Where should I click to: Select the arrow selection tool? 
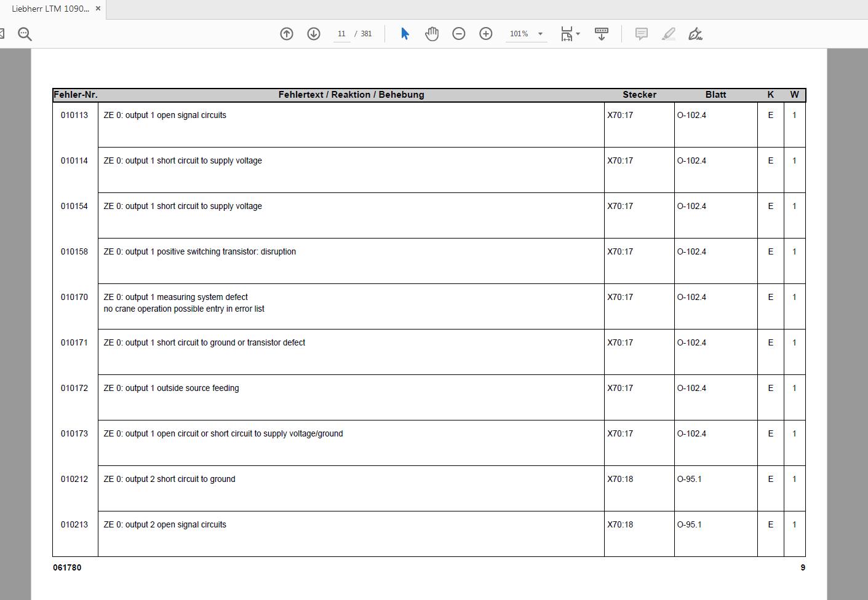pos(405,34)
